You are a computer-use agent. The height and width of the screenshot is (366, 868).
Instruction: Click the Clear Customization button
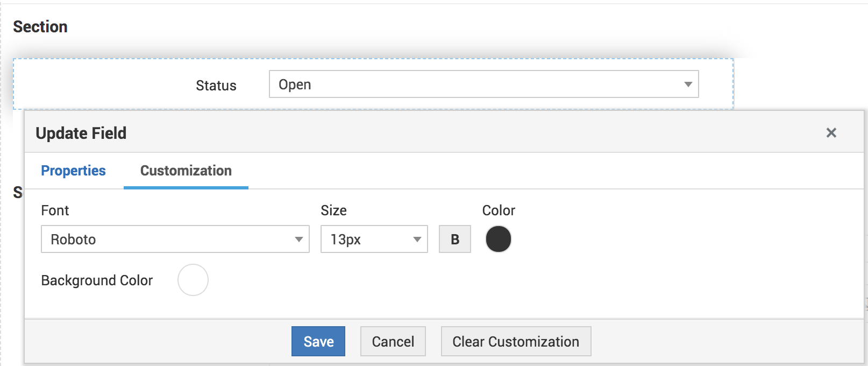pos(516,341)
